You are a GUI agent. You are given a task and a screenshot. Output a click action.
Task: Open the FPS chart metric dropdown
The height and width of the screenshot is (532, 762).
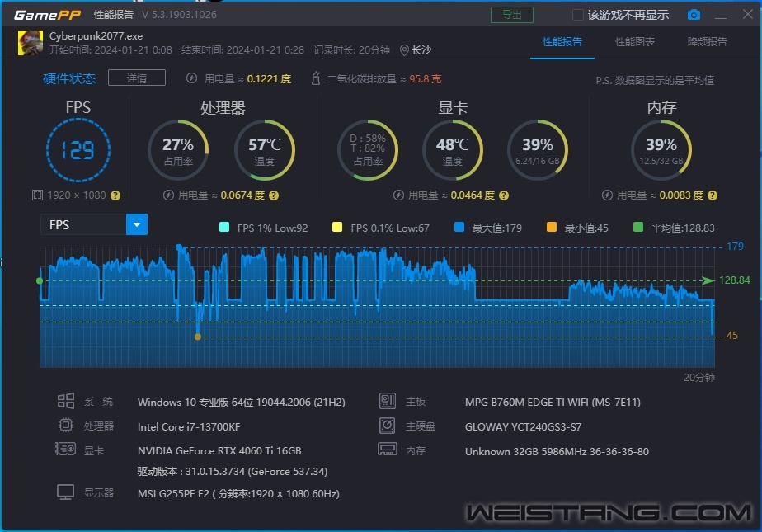(x=137, y=224)
